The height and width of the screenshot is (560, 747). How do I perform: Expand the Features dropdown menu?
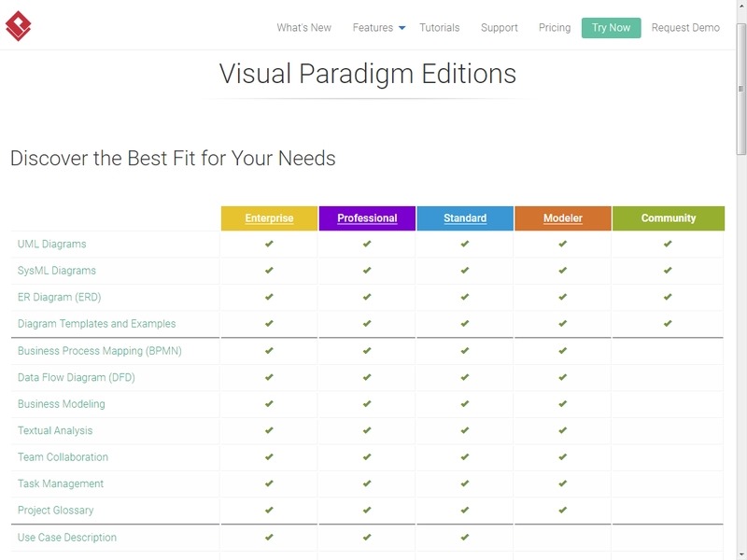coord(375,27)
